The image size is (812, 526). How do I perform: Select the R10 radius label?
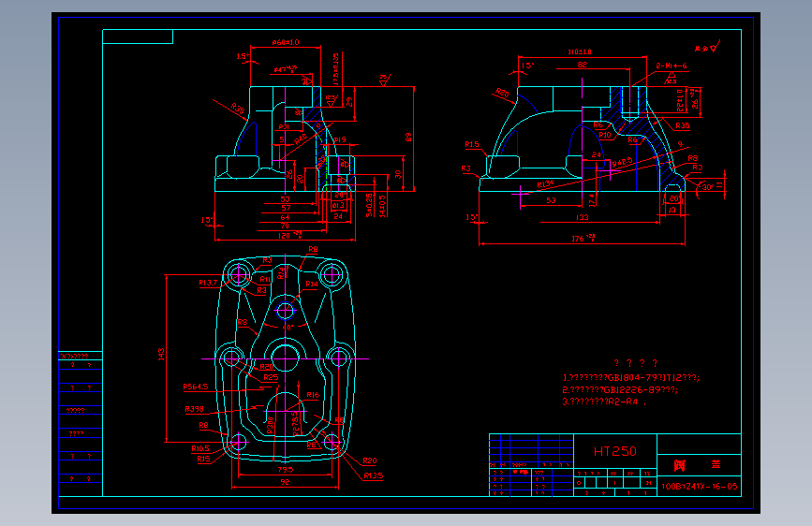pyautogui.click(x=605, y=135)
